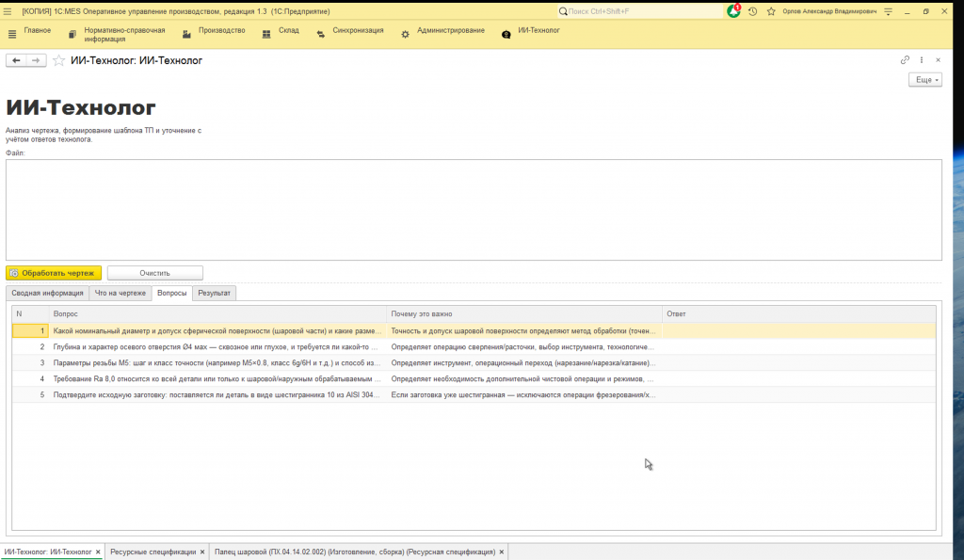
Task: Click the Очистить button
Action: coord(155,273)
